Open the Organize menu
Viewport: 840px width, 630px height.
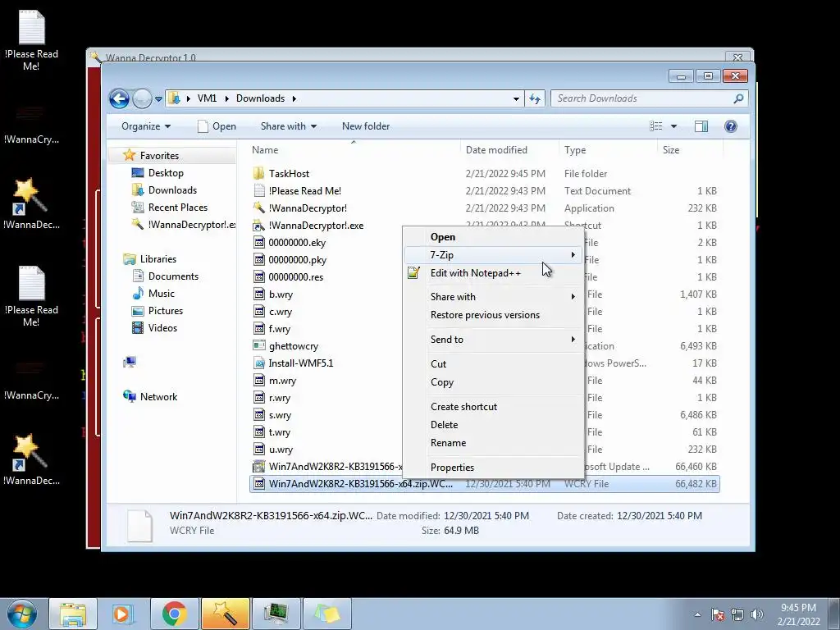point(146,126)
